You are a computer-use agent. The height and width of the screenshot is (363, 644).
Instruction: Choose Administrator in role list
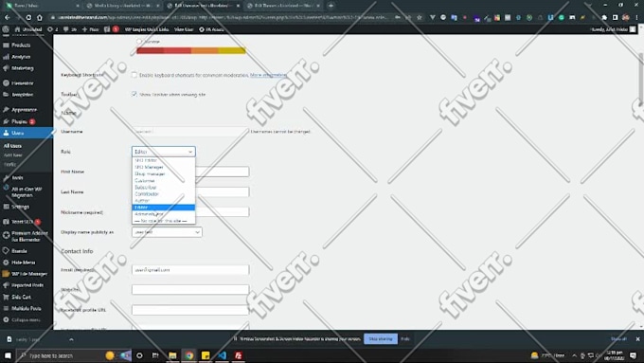[164, 214]
